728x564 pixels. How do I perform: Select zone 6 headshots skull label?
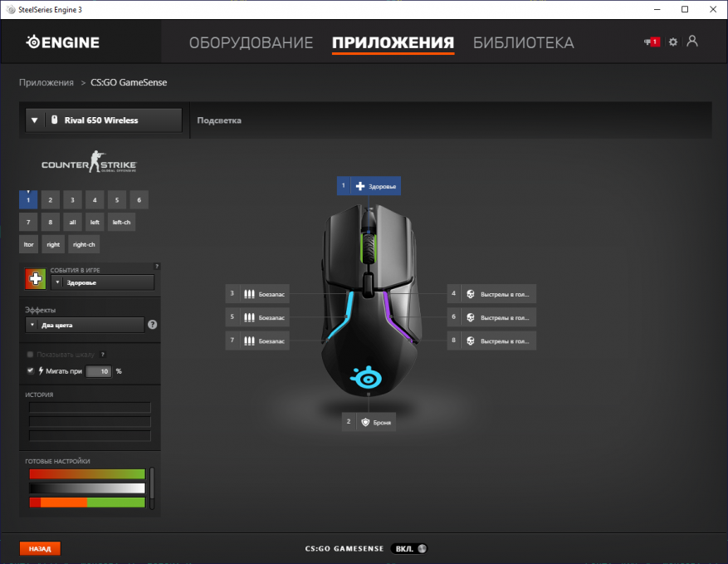pos(491,317)
